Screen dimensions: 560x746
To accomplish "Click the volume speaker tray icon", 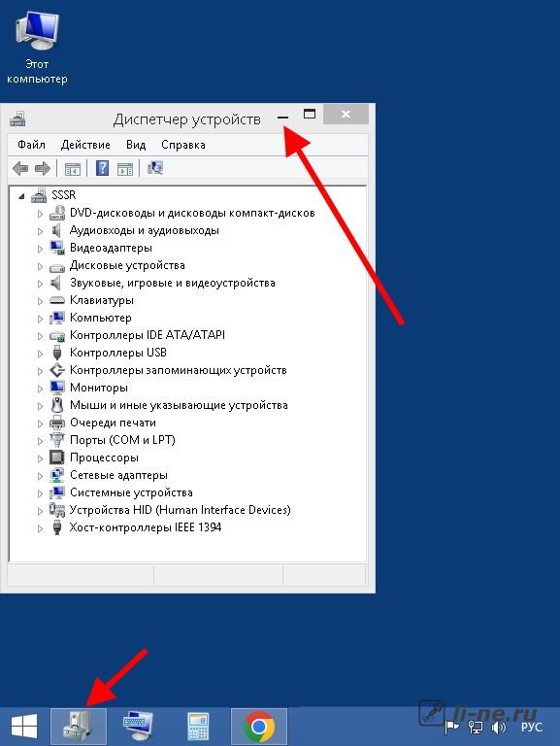I will point(498,728).
